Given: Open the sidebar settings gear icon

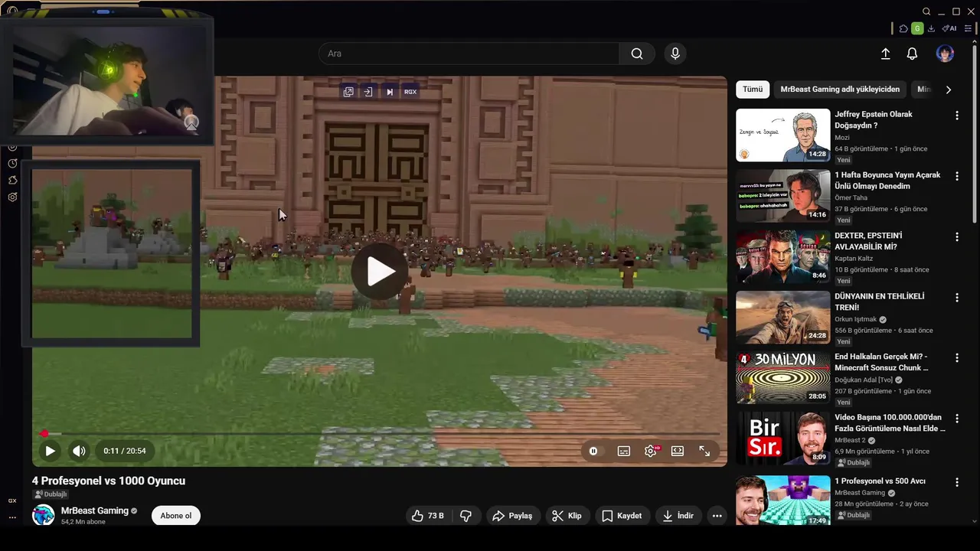Looking at the screenshot, I should (x=12, y=197).
